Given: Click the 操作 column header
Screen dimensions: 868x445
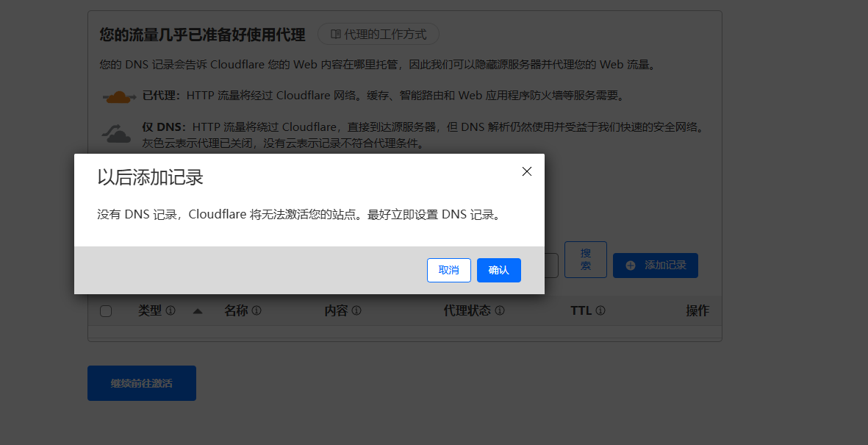Looking at the screenshot, I should point(697,311).
